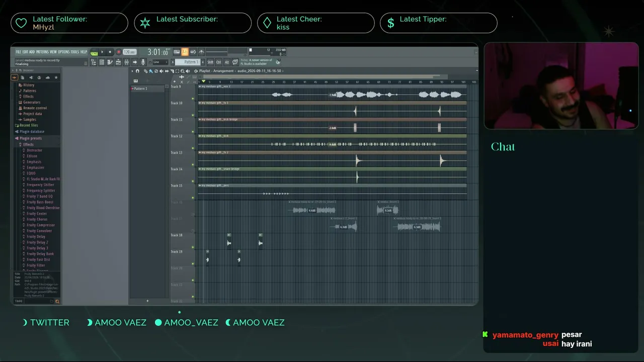Image resolution: width=644 pixels, height=362 pixels.
Task: Click the Play button in the transport bar
Action: [x=102, y=52]
